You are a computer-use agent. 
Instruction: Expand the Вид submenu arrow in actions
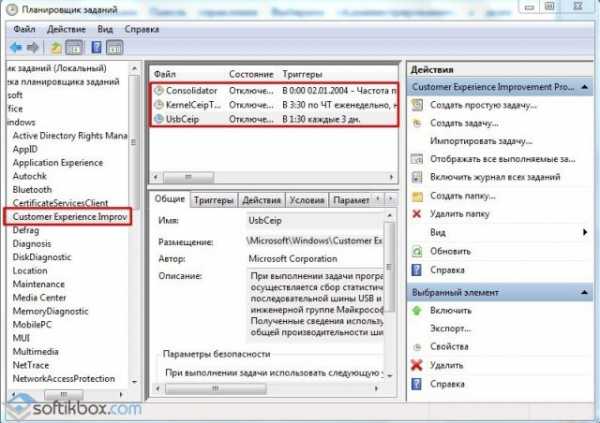point(585,232)
